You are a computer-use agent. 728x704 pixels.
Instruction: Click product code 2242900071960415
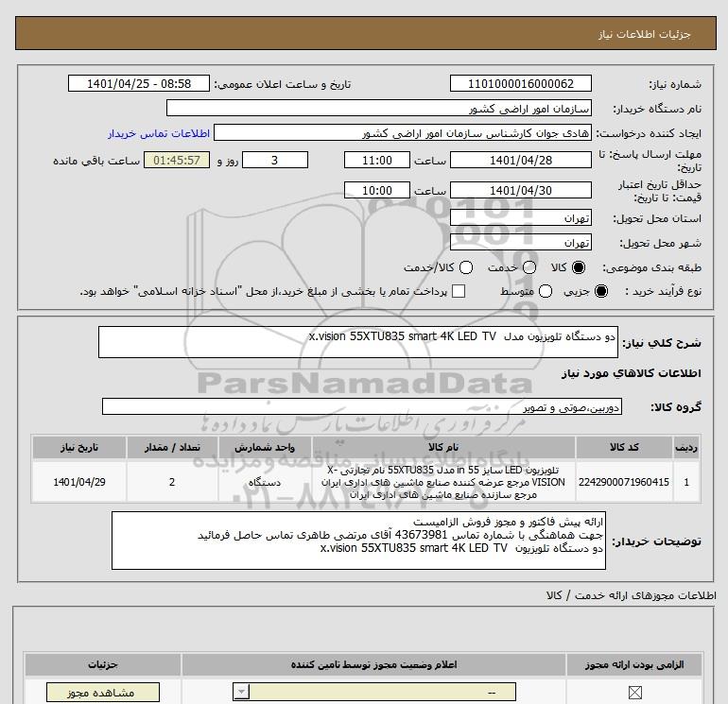pos(624,482)
